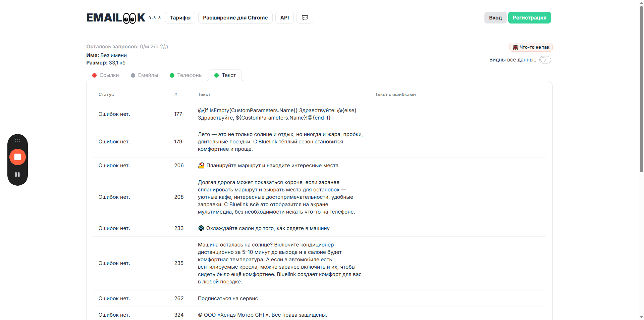Click the 'Долгая дорога может показаться короче' paragraph
The height and width of the screenshot is (320, 644).
point(276,197)
